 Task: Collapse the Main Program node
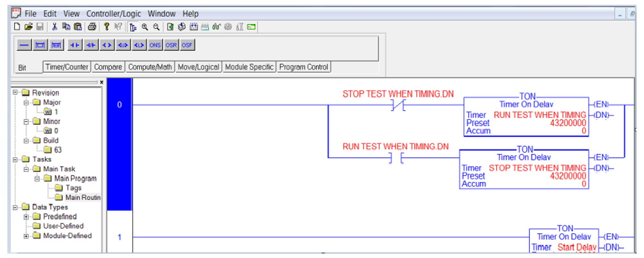tap(37, 178)
